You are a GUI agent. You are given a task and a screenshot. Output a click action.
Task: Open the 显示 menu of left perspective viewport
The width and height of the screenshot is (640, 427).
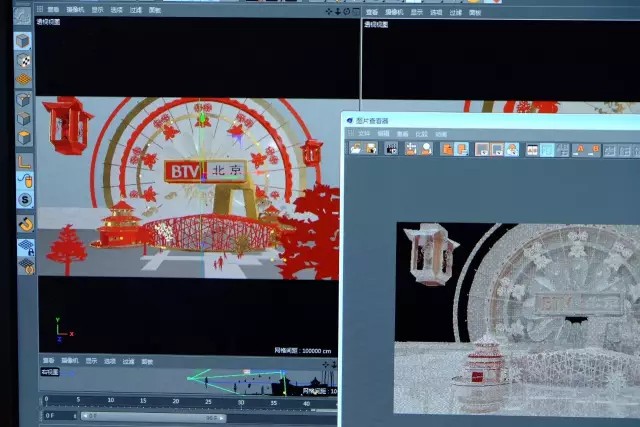(x=98, y=10)
